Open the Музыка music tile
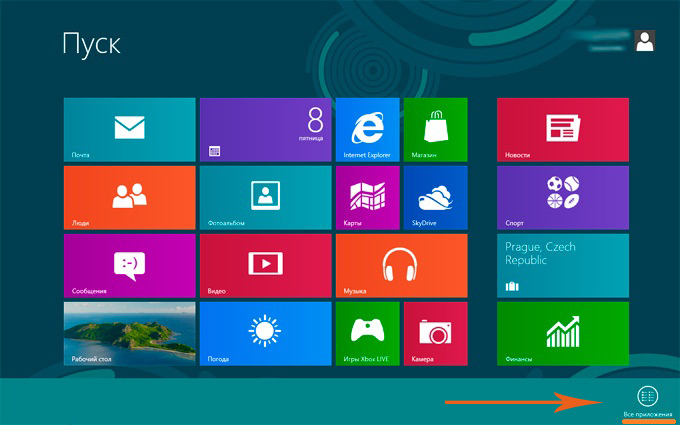Screen dimensions: 680x425 pos(402,266)
